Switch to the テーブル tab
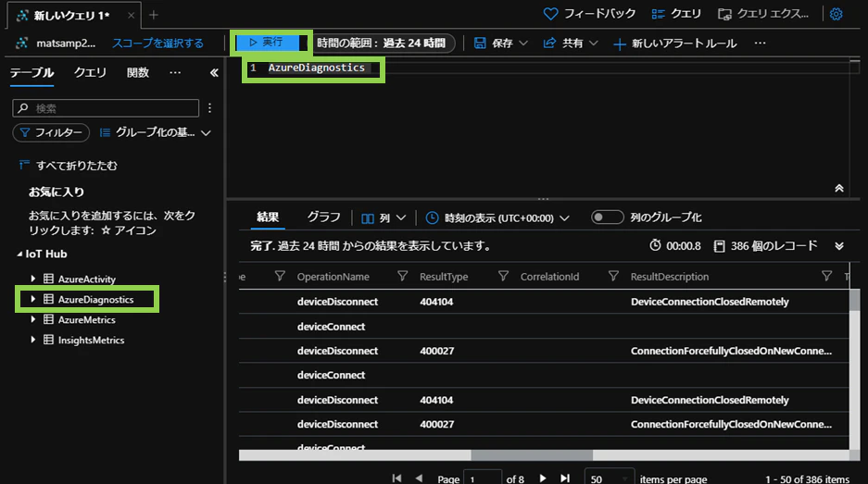 point(31,72)
